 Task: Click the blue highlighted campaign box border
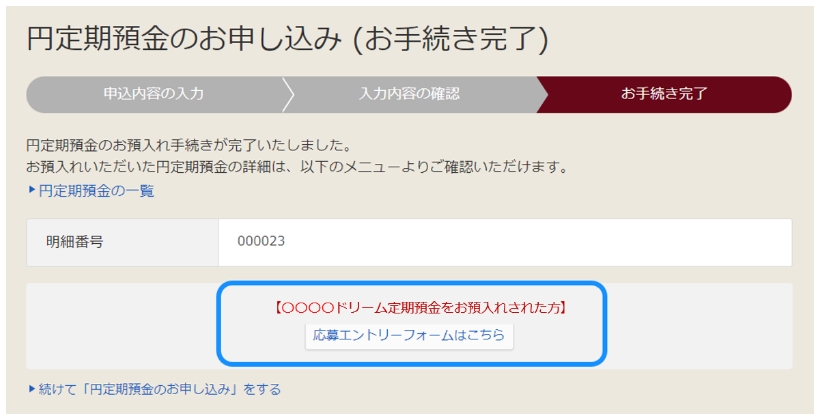coord(412,284)
